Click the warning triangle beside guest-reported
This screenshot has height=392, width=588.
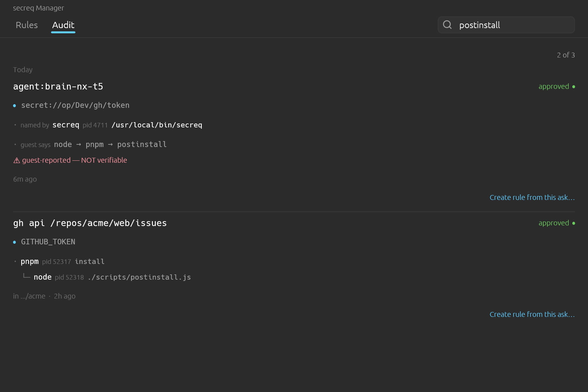point(17,160)
